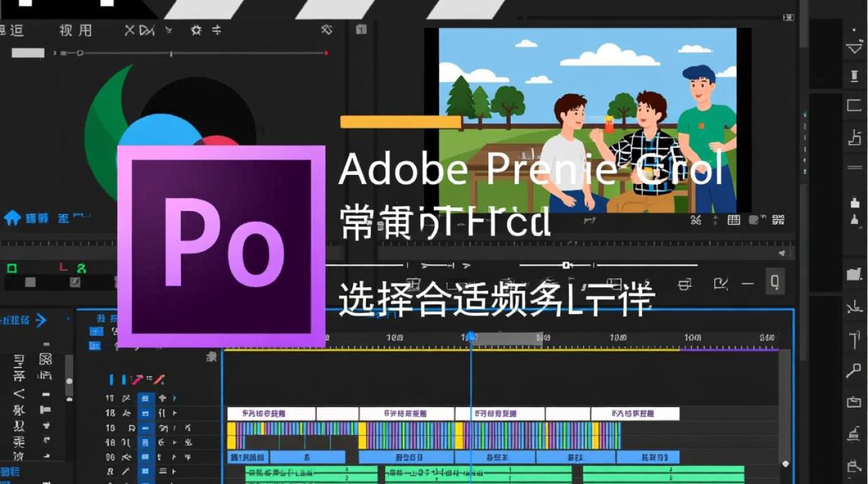Toggle the upper blue button above the track headers
The width and height of the screenshot is (868, 484).
click(x=96, y=332)
